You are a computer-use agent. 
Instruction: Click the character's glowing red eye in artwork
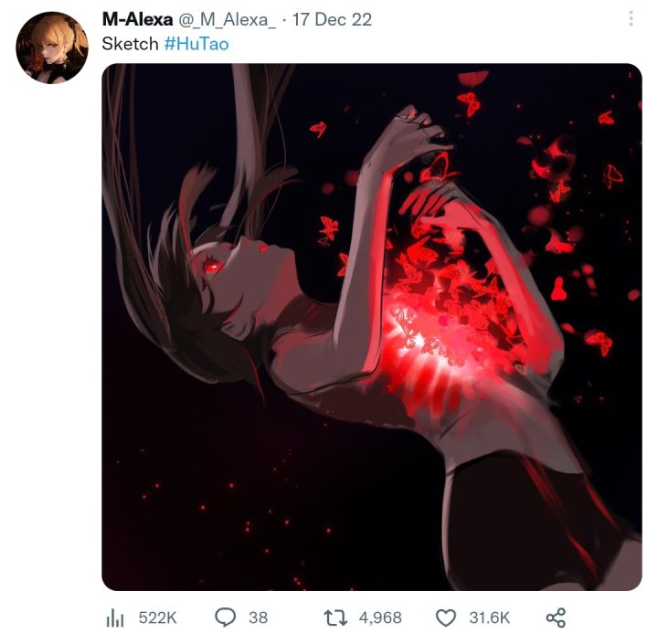pos(212,266)
